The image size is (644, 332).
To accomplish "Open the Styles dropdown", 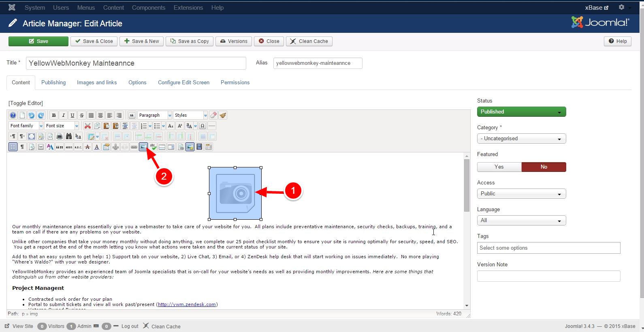I will point(190,115).
